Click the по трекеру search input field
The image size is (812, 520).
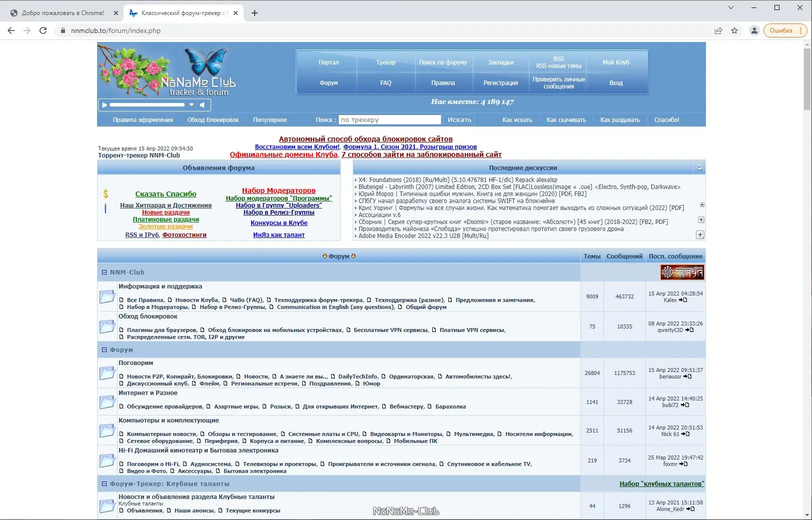tap(389, 119)
